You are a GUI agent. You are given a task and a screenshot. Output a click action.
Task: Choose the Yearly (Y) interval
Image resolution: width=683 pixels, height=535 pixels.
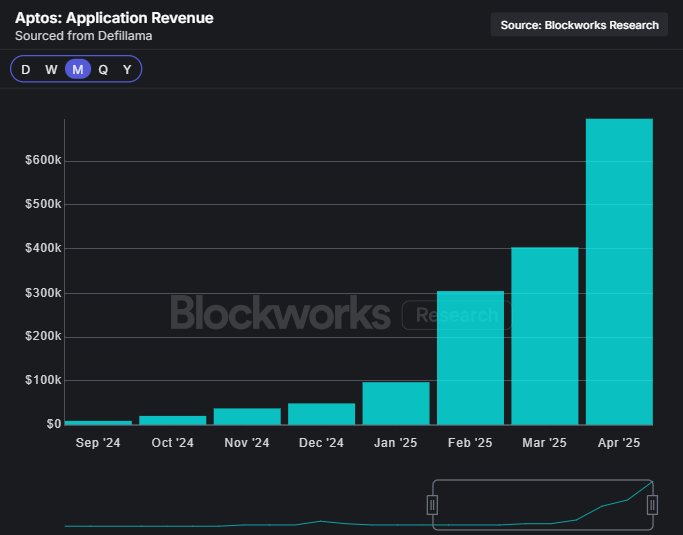pyautogui.click(x=127, y=69)
